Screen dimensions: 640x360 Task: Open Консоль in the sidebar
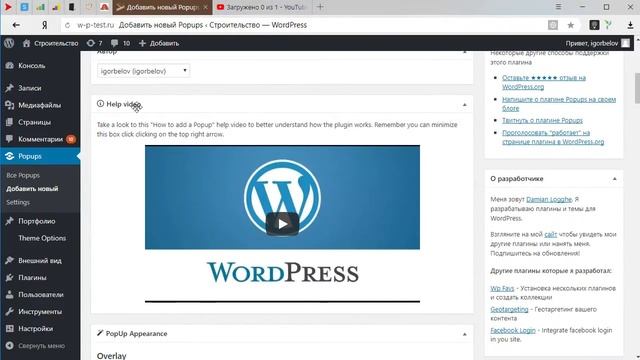point(31,65)
